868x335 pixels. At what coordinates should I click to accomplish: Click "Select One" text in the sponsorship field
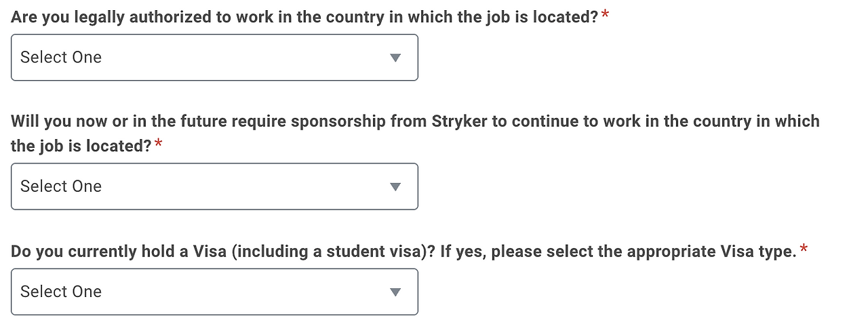[61, 186]
